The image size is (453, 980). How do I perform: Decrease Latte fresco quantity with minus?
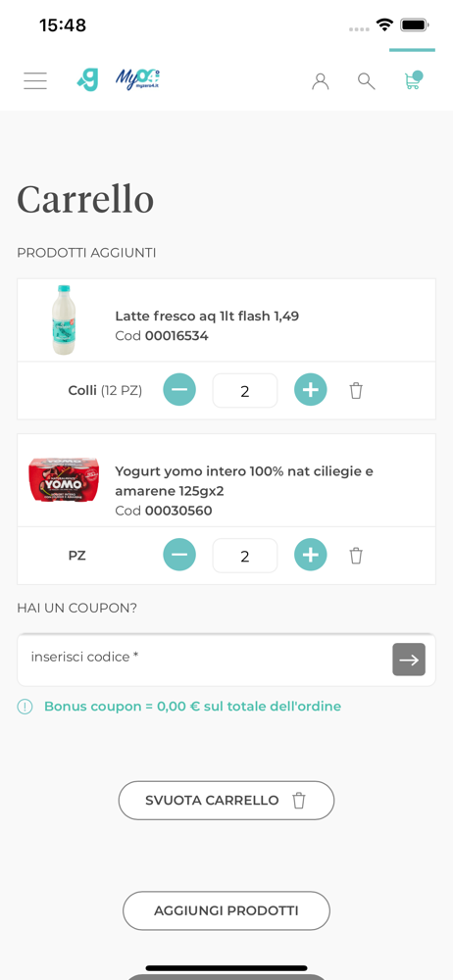[x=179, y=390]
